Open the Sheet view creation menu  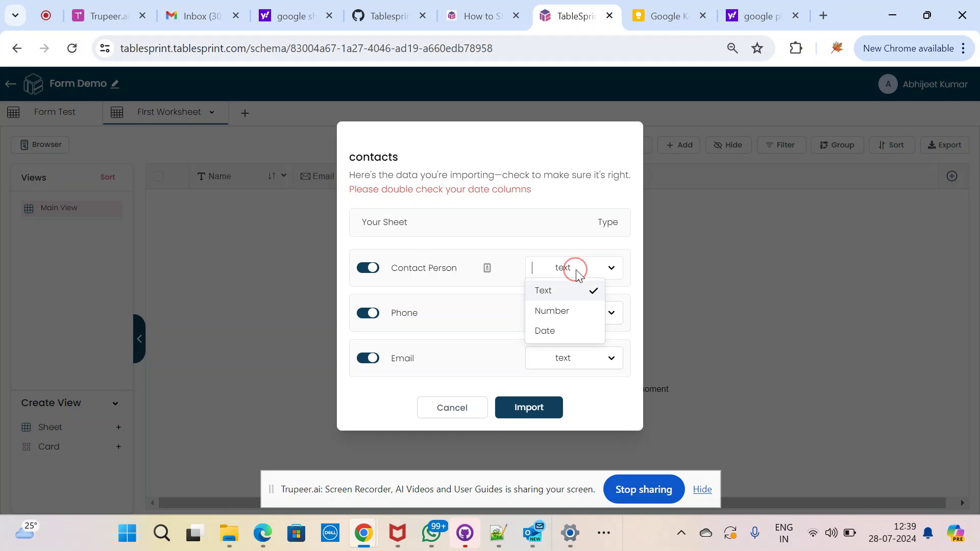tap(118, 427)
